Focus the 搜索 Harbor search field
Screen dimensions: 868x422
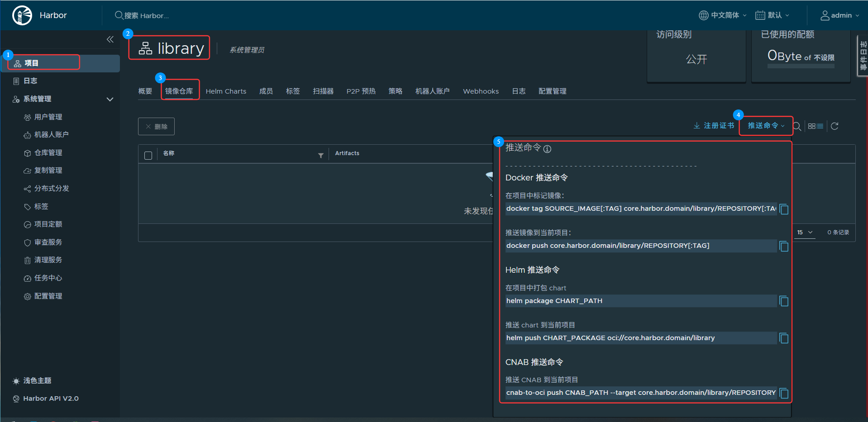[146, 15]
